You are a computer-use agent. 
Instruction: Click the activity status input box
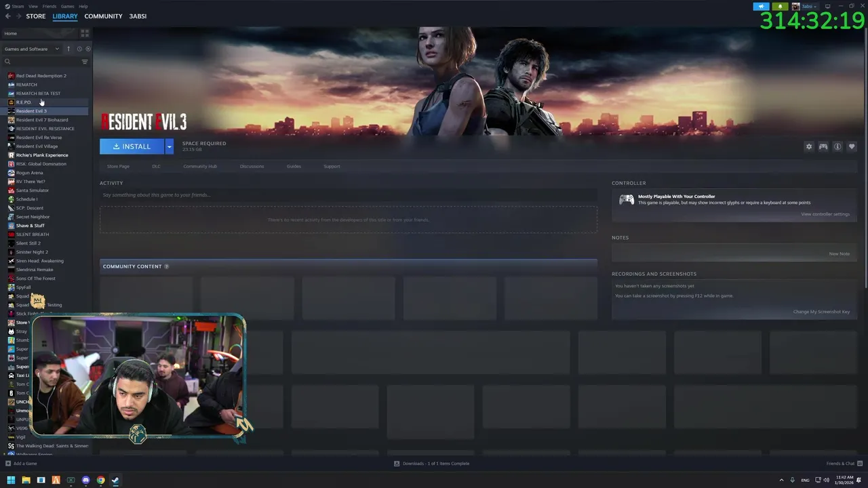[x=348, y=195]
